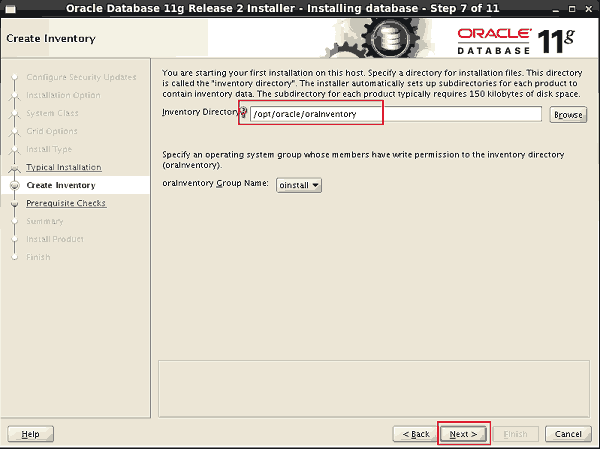Go to Typical Installation step
This screenshot has width=600, height=449.
[64, 167]
